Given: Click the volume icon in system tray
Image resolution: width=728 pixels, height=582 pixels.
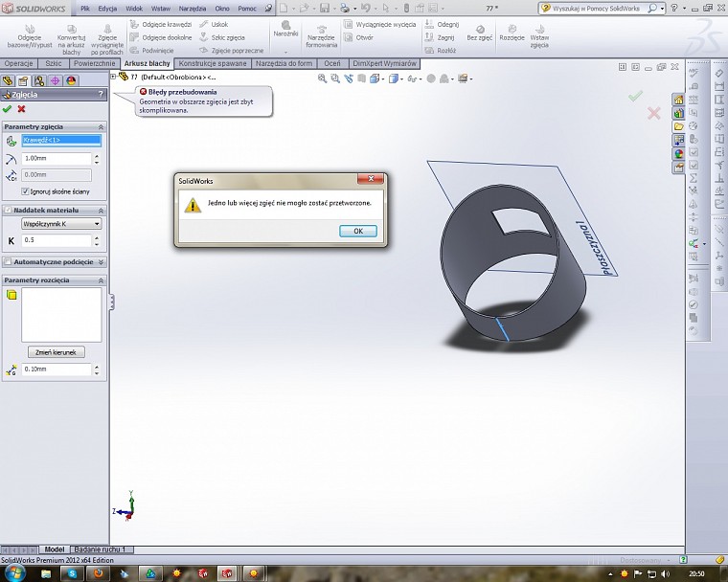Looking at the screenshot, I should pos(666,573).
